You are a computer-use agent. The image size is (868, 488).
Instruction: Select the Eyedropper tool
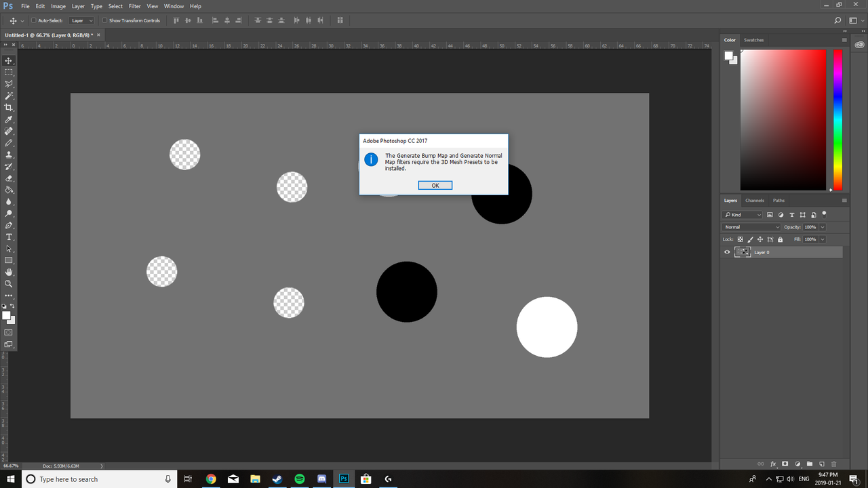tap(9, 119)
